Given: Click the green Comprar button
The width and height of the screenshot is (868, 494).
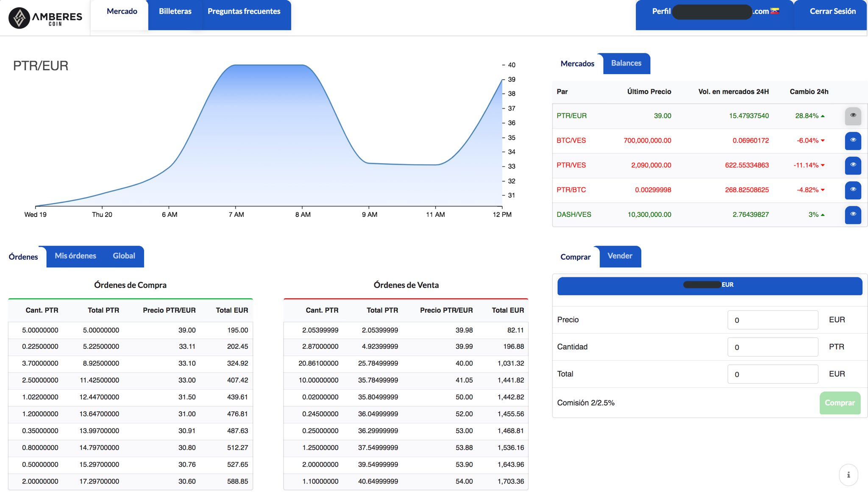Looking at the screenshot, I should pos(840,403).
